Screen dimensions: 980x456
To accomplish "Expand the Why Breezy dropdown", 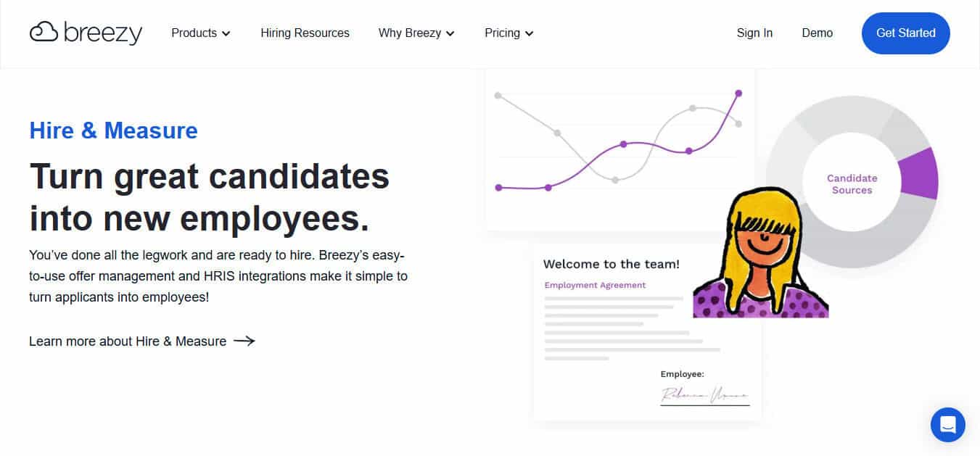I will pos(416,33).
